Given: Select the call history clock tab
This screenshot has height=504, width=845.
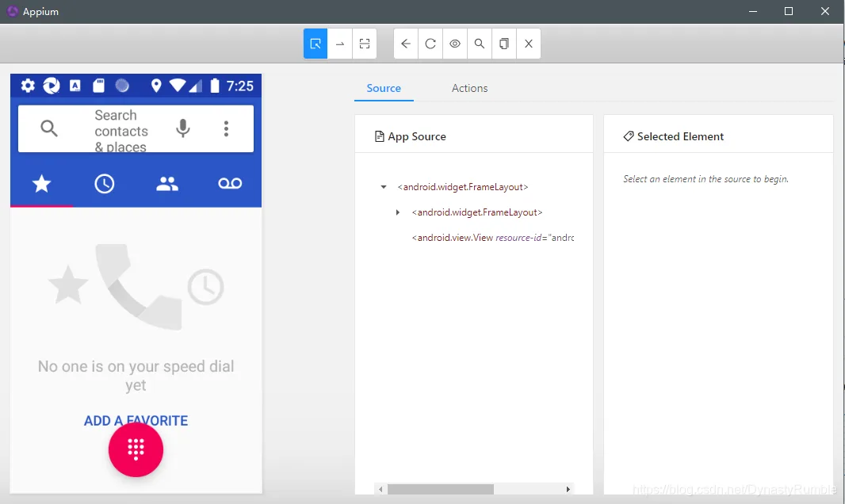Looking at the screenshot, I should pos(104,184).
